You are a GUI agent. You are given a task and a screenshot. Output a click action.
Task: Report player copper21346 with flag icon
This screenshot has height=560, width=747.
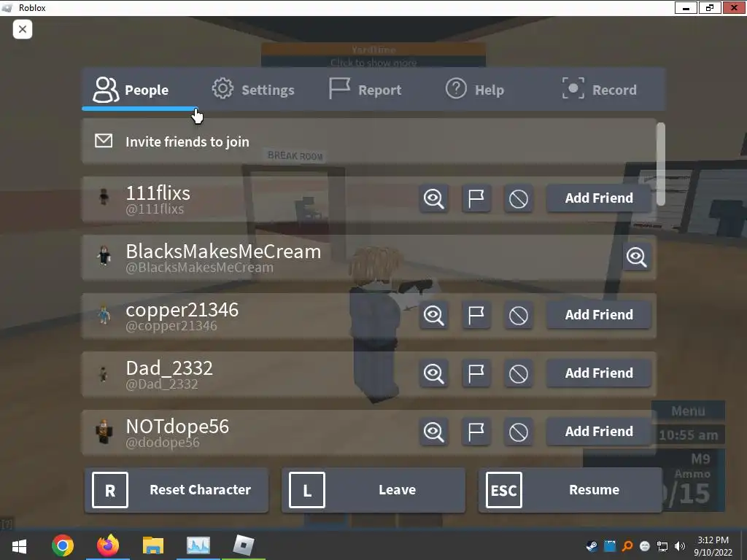[x=476, y=315]
